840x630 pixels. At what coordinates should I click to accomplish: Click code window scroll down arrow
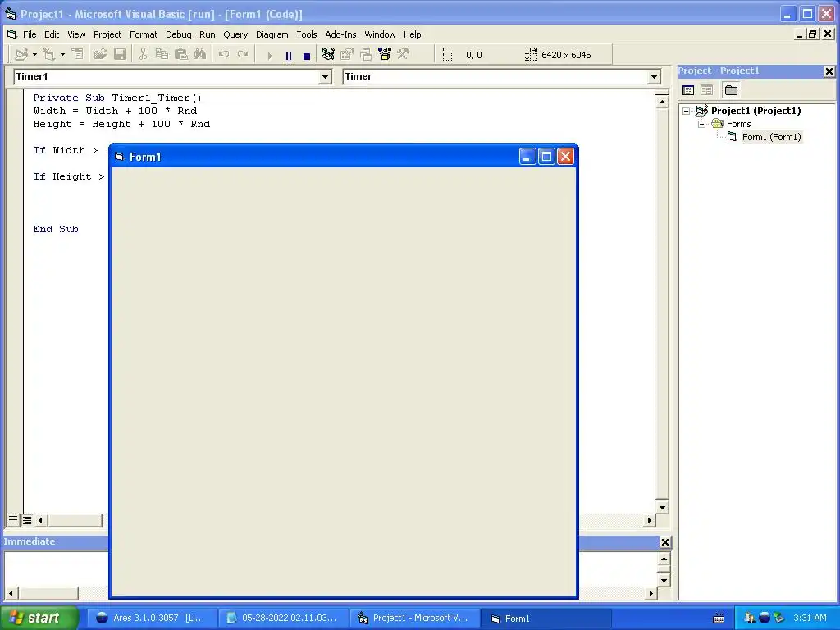click(662, 507)
